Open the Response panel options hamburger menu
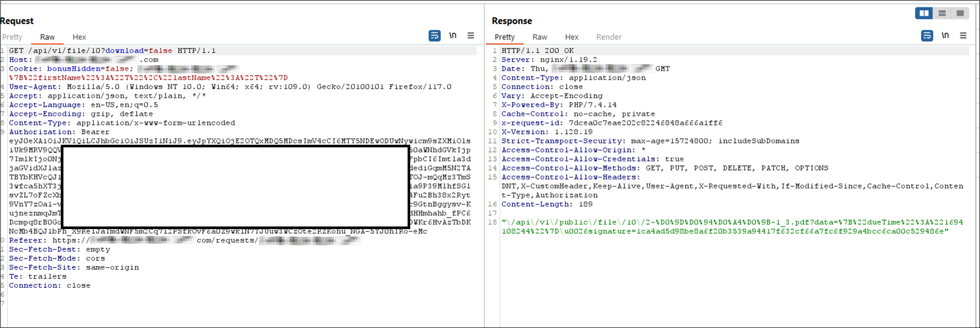This screenshot has width=980, height=328. pos(963,35)
